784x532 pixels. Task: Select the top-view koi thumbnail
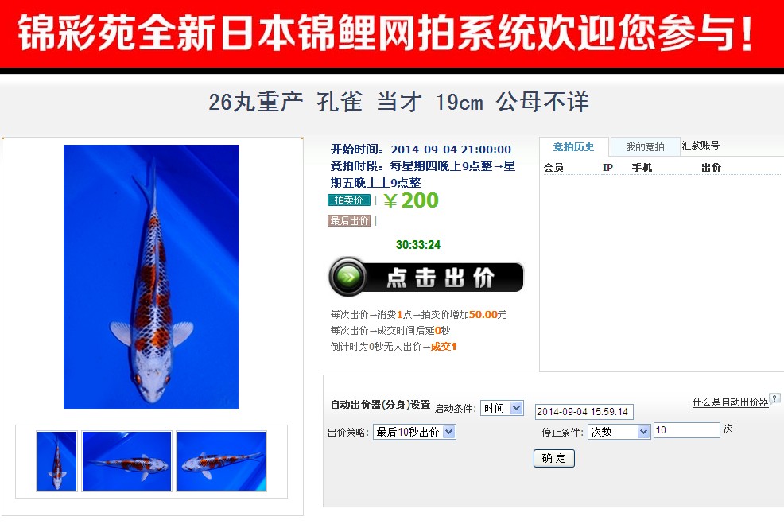[x=56, y=461]
